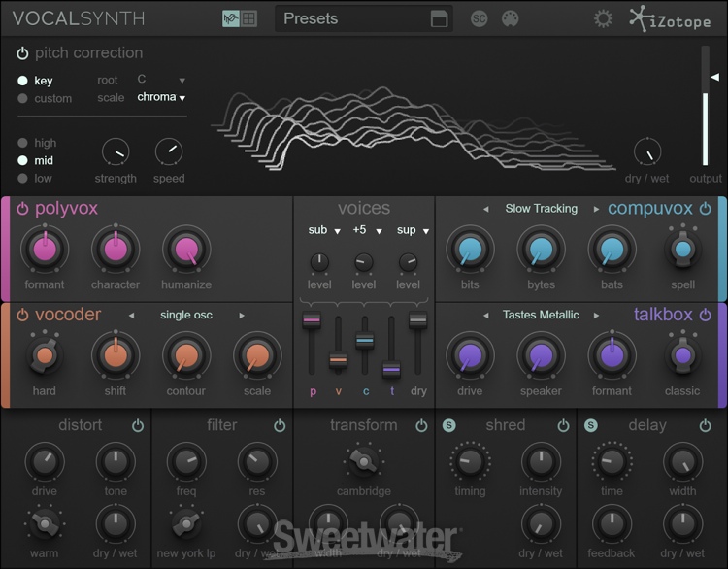Click the vocoder shift knob

tap(116, 355)
